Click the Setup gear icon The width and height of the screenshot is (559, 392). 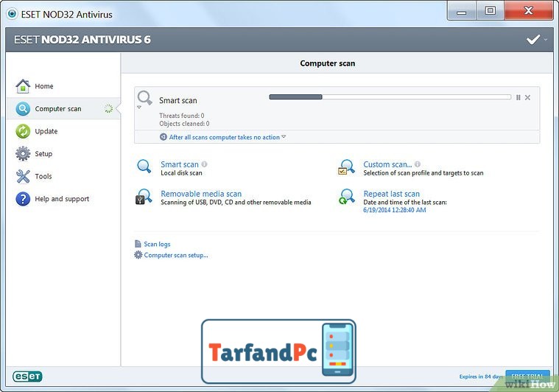(x=23, y=154)
